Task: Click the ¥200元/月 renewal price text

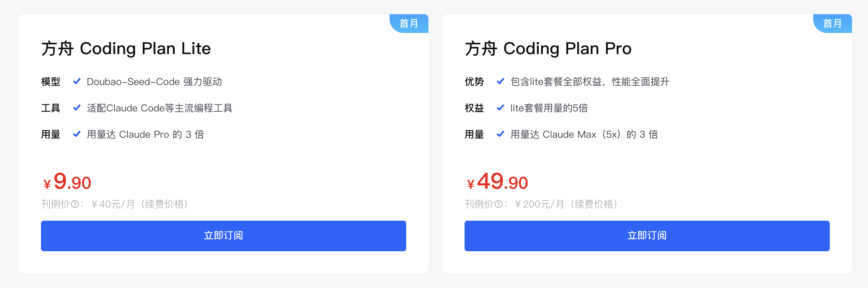Action: point(539,204)
